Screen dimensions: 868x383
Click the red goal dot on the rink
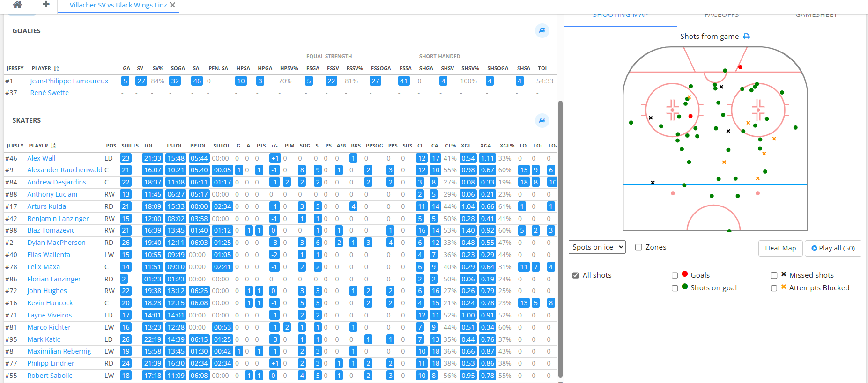pos(740,67)
